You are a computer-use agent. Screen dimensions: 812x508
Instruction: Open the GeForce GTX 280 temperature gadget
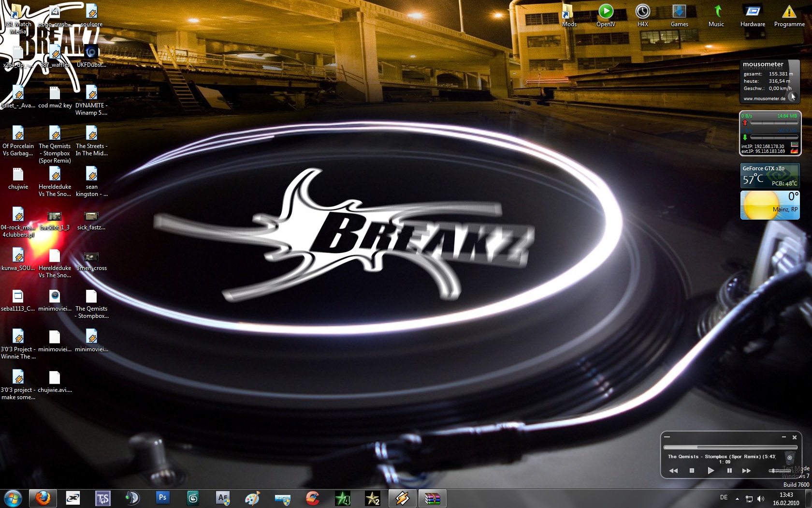[x=770, y=176]
